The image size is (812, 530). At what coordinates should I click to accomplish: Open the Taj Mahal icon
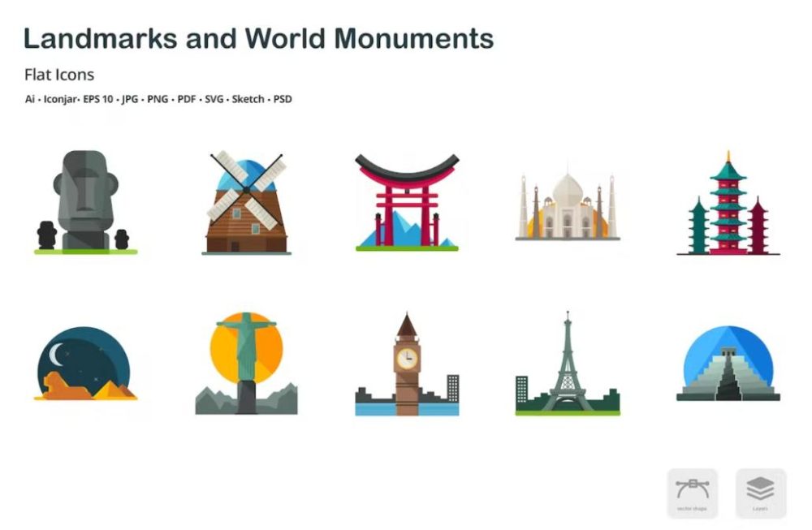point(566,207)
